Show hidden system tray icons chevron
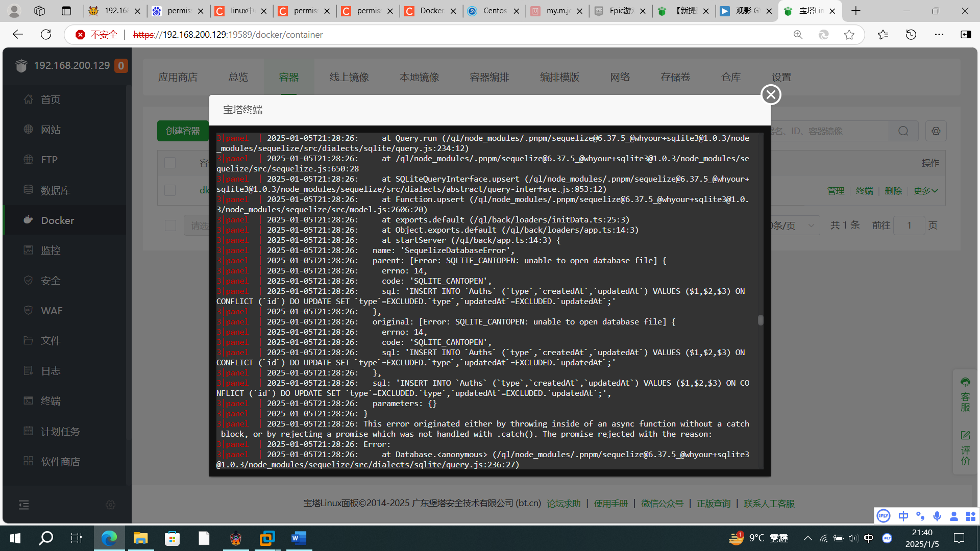 point(807,538)
